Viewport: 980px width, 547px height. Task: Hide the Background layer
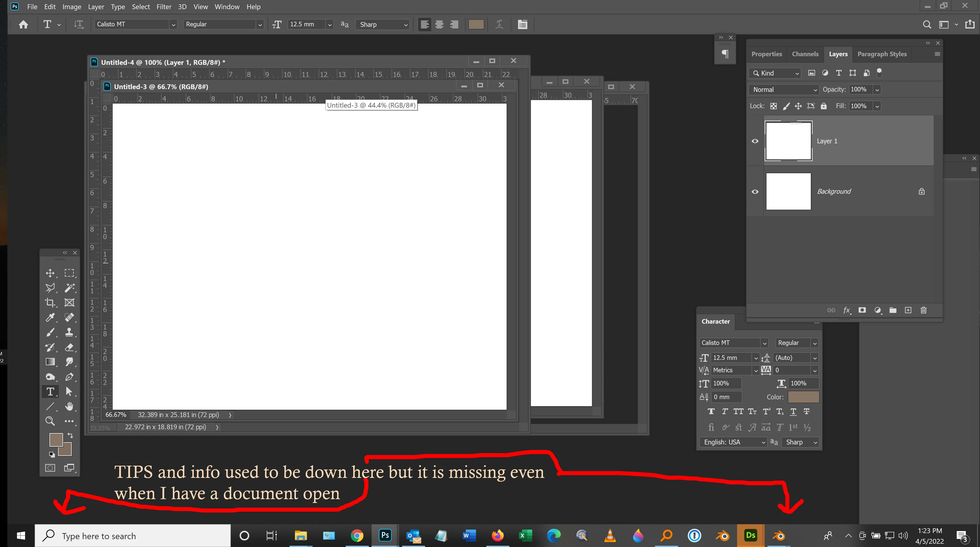[755, 192]
